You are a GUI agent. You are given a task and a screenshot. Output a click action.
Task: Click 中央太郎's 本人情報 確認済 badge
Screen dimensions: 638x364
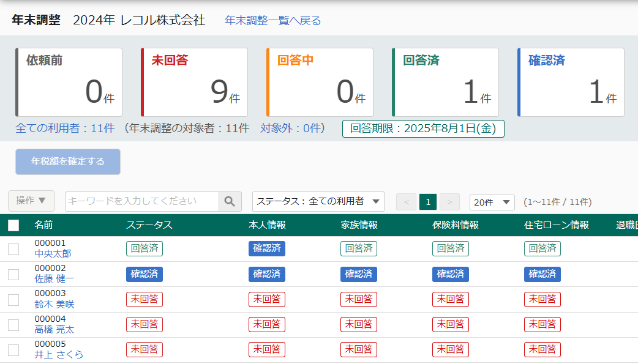(266, 249)
